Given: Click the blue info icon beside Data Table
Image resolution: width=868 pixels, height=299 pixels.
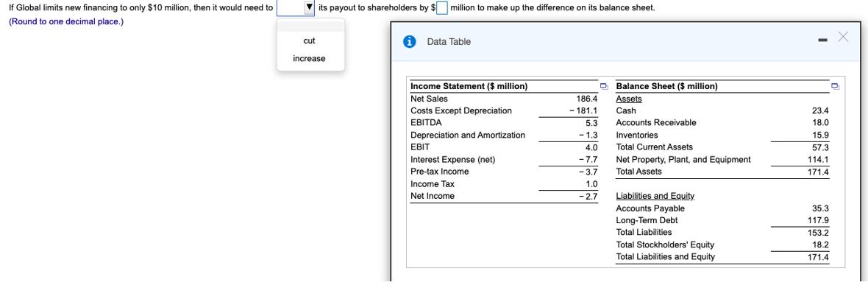Looking at the screenshot, I should (410, 41).
